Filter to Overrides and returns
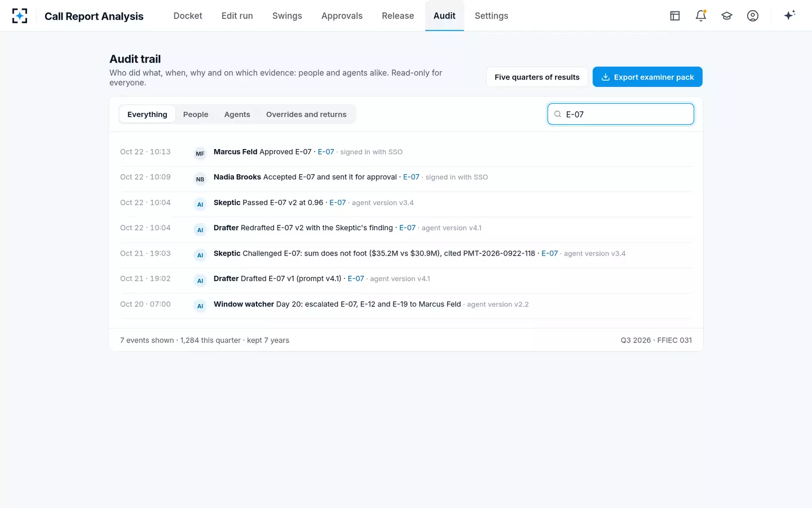Viewport: 812px width, 508px height. 306,114
